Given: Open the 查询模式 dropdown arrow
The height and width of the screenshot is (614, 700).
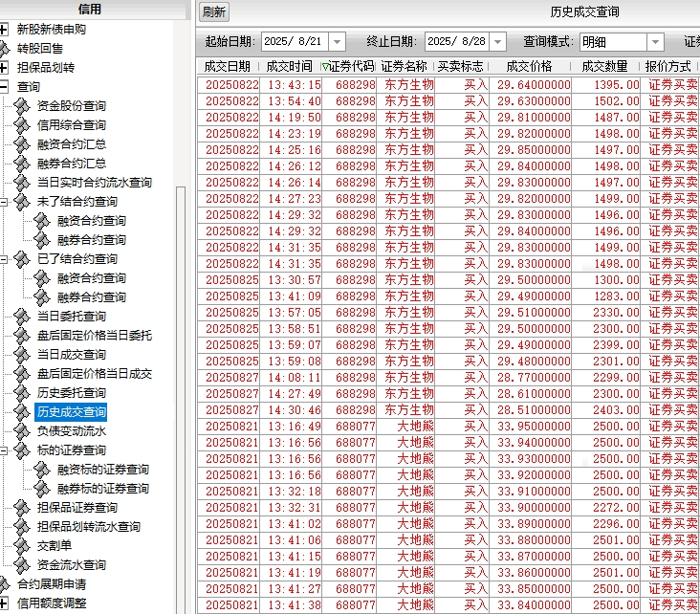Looking at the screenshot, I should (655, 42).
